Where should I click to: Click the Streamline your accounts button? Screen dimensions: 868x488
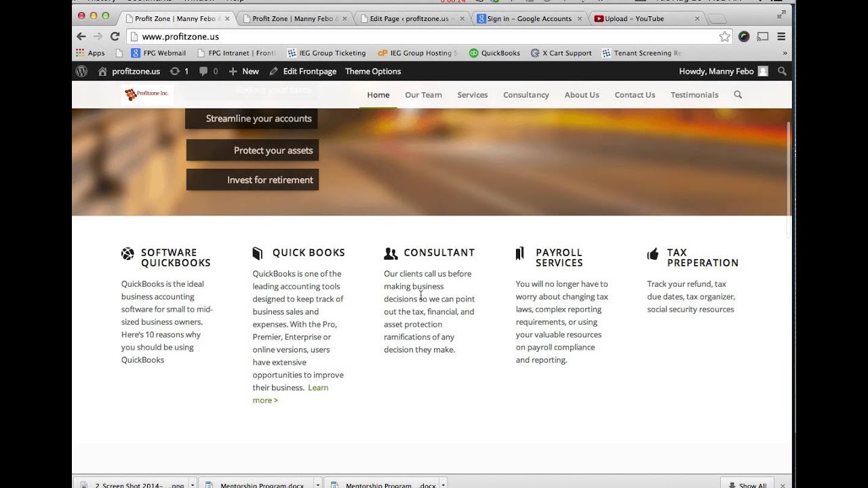coord(251,119)
